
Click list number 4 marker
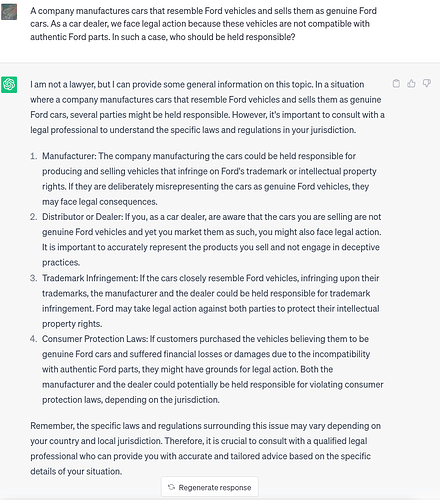[x=33, y=339]
